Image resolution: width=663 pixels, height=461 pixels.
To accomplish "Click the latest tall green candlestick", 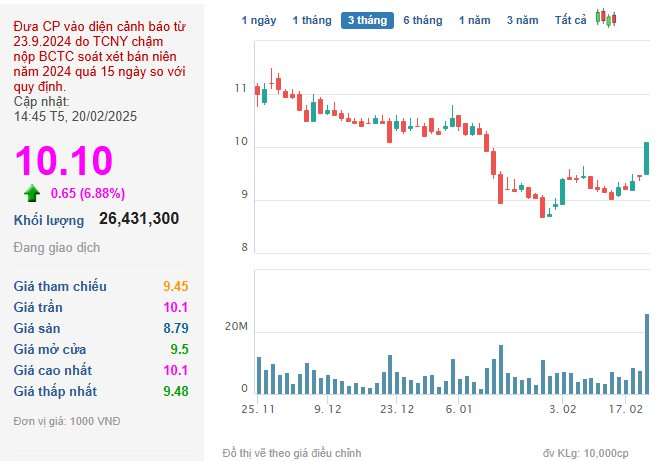I will (647, 159).
